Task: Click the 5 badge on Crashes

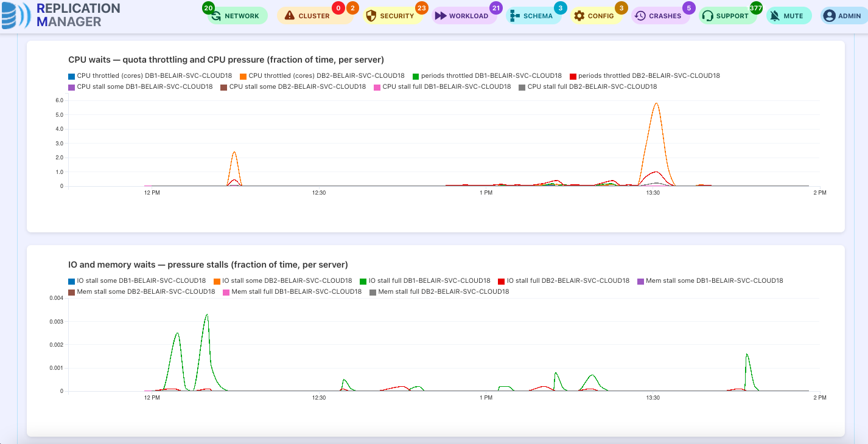Action: coord(689,8)
